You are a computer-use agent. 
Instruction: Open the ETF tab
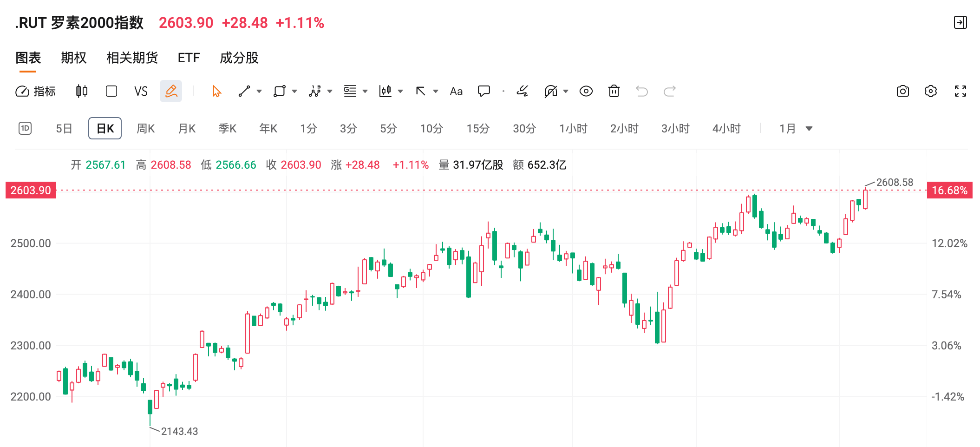(x=189, y=58)
